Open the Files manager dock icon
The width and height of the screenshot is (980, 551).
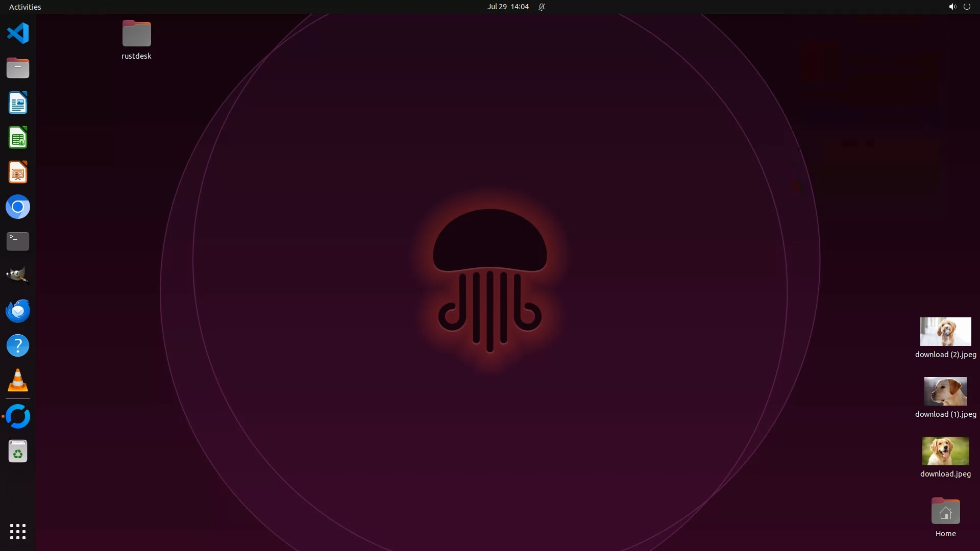tap(18, 68)
